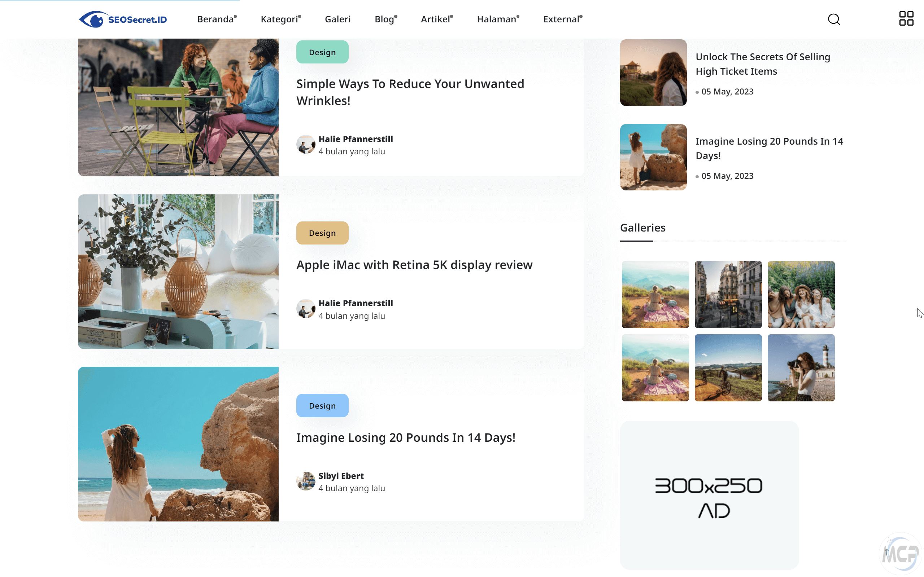Open the Blog menu item
This screenshot has height=577, width=924.
tap(385, 19)
